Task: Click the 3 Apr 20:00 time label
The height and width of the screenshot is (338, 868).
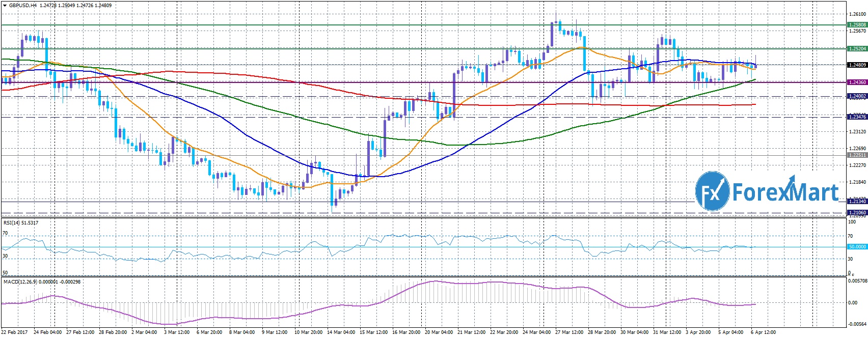Action: 699,332
